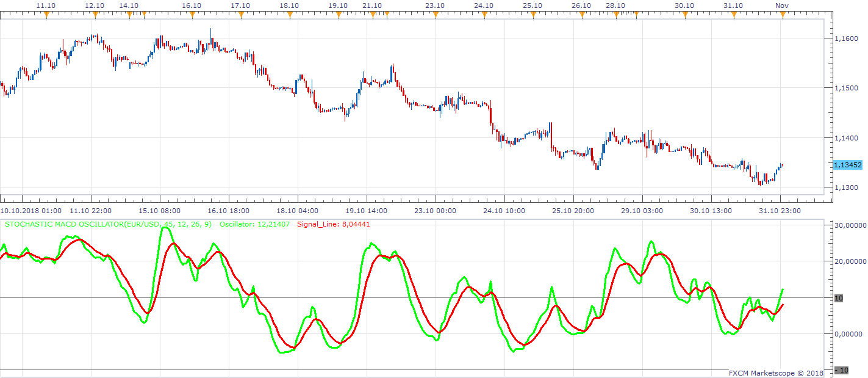Click the 29.10 03:00 time label
Screen dimensions: 868x378
coord(642,211)
